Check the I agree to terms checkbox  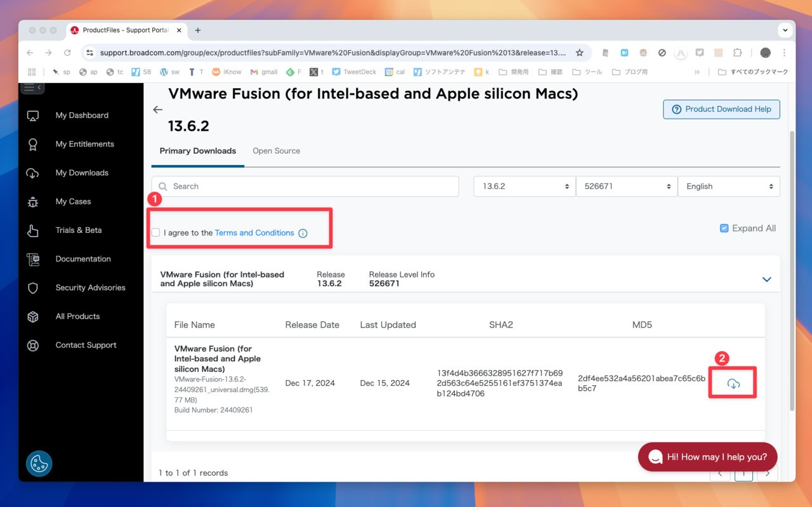click(156, 233)
